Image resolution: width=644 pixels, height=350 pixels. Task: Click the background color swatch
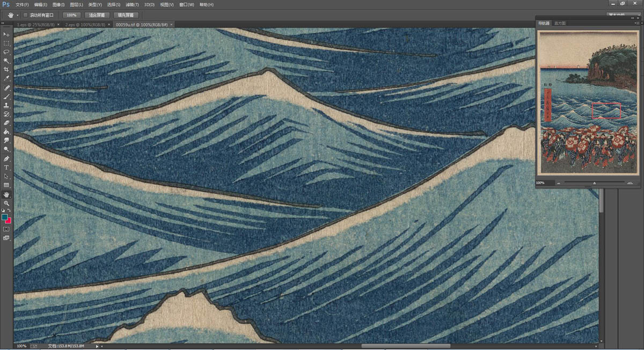click(9, 221)
